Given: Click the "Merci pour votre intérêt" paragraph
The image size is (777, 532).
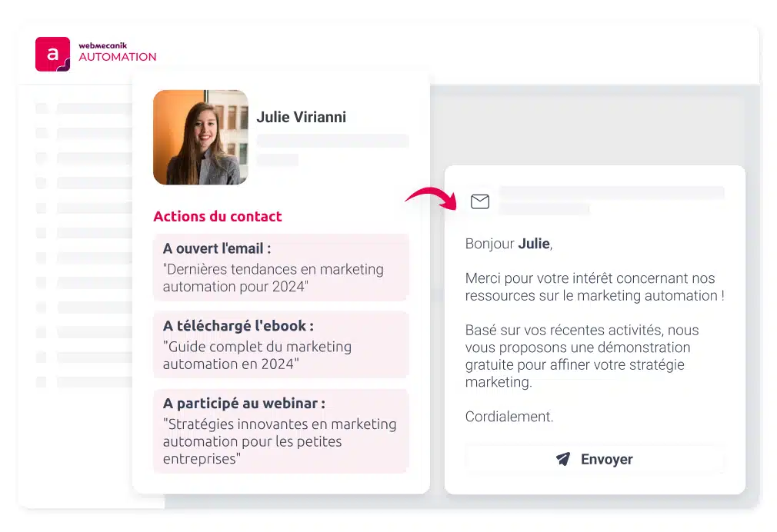Looking at the screenshot, I should [595, 287].
